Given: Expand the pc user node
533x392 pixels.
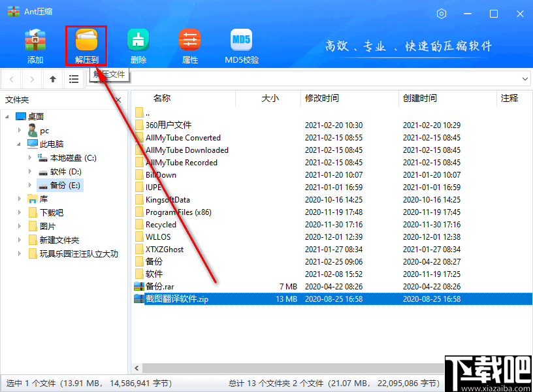Looking at the screenshot, I should (x=20, y=130).
